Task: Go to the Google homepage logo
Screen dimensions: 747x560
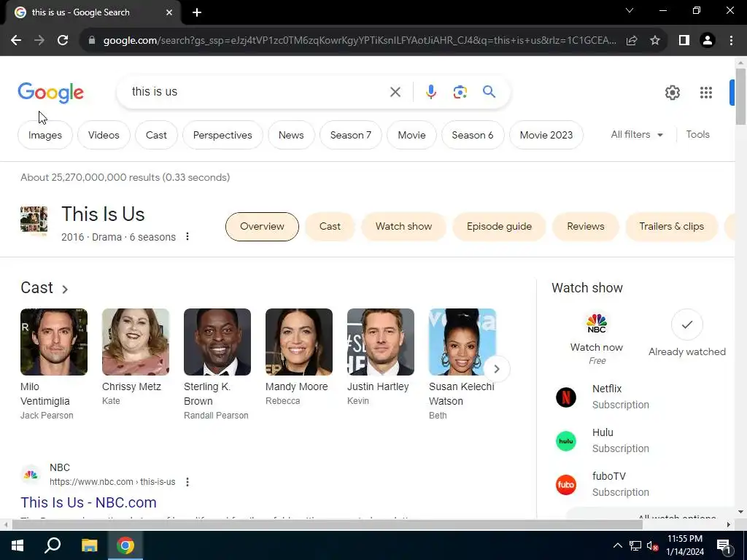Action: pyautogui.click(x=50, y=93)
